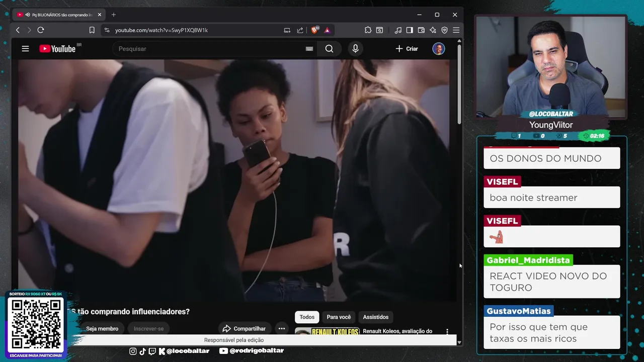
Task: Open the browser main hamburger menu
Action: pyautogui.click(x=456, y=30)
